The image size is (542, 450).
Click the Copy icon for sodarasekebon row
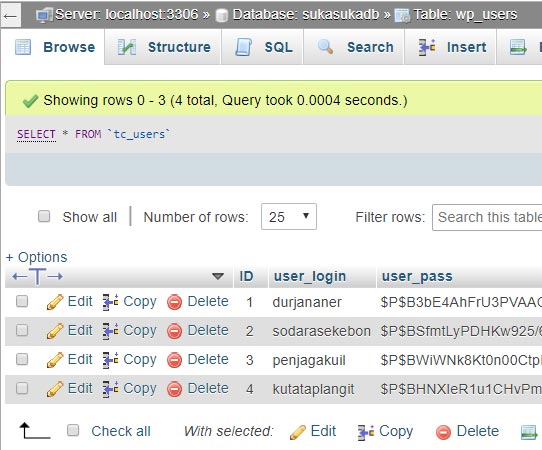click(110, 331)
